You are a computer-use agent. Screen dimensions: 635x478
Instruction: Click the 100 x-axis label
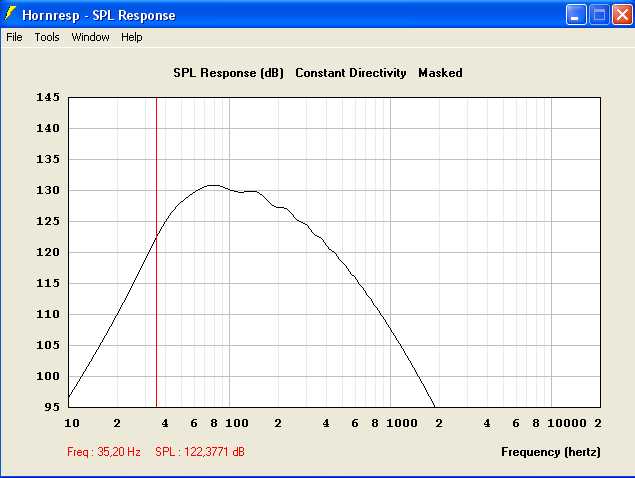tap(237, 423)
